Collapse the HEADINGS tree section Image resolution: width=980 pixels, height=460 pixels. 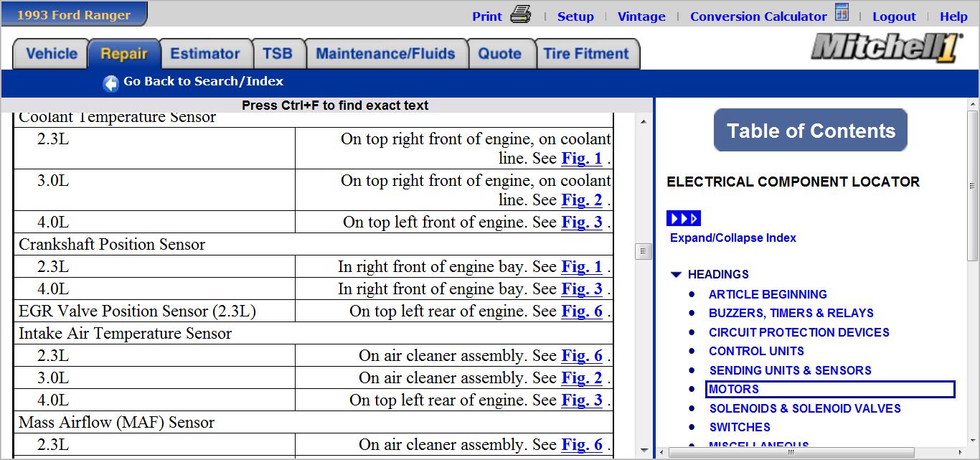pos(675,274)
